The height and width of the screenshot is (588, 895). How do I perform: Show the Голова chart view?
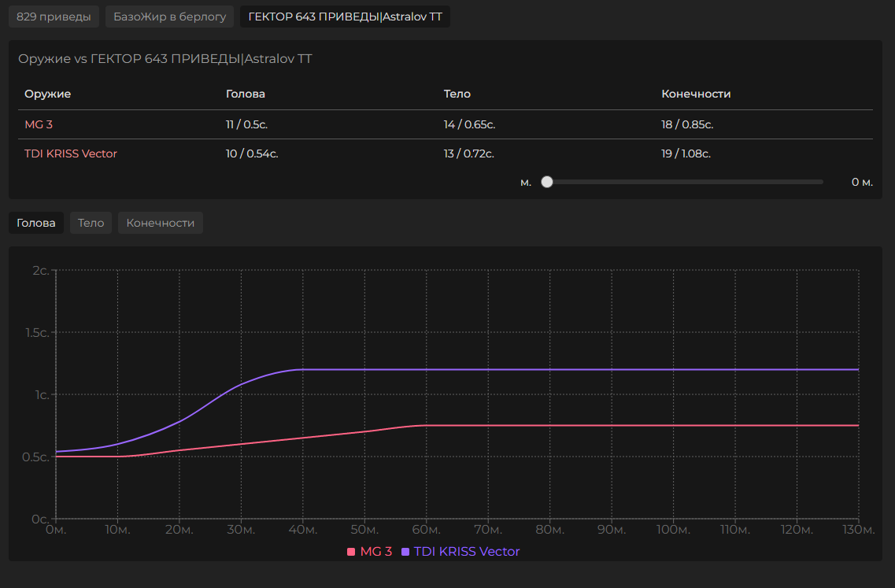coord(36,223)
